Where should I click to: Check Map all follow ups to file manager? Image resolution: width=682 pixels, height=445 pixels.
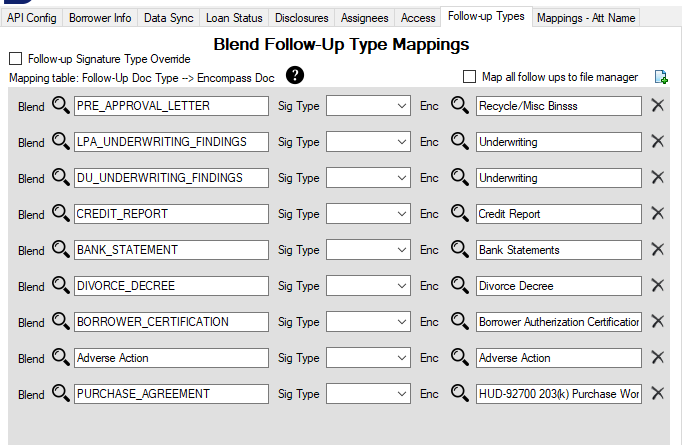click(x=469, y=77)
